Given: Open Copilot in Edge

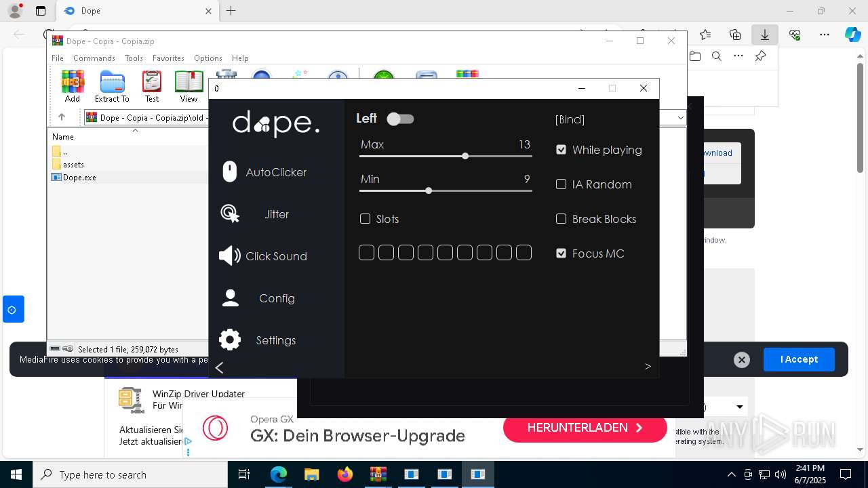Looking at the screenshot, I should pos(852,35).
